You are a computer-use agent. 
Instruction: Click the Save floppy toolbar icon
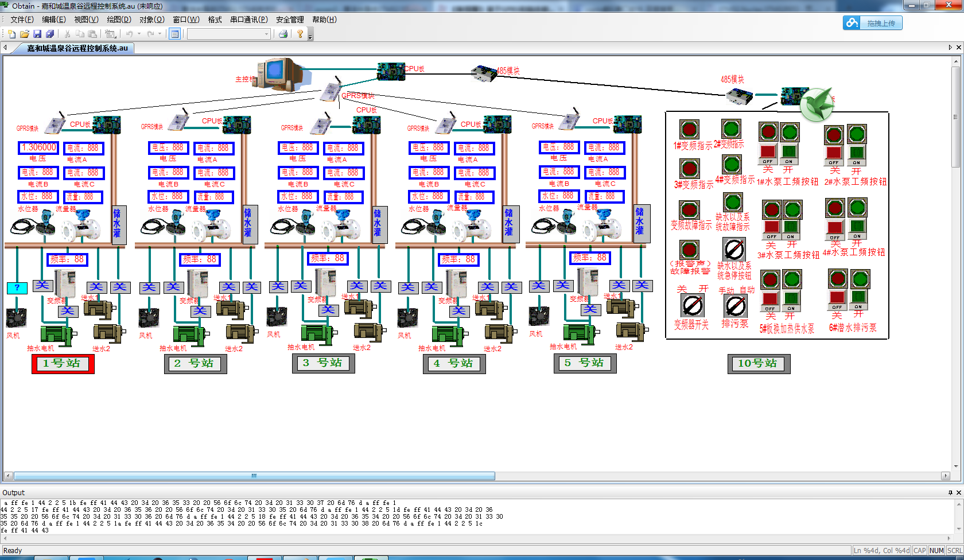point(37,34)
